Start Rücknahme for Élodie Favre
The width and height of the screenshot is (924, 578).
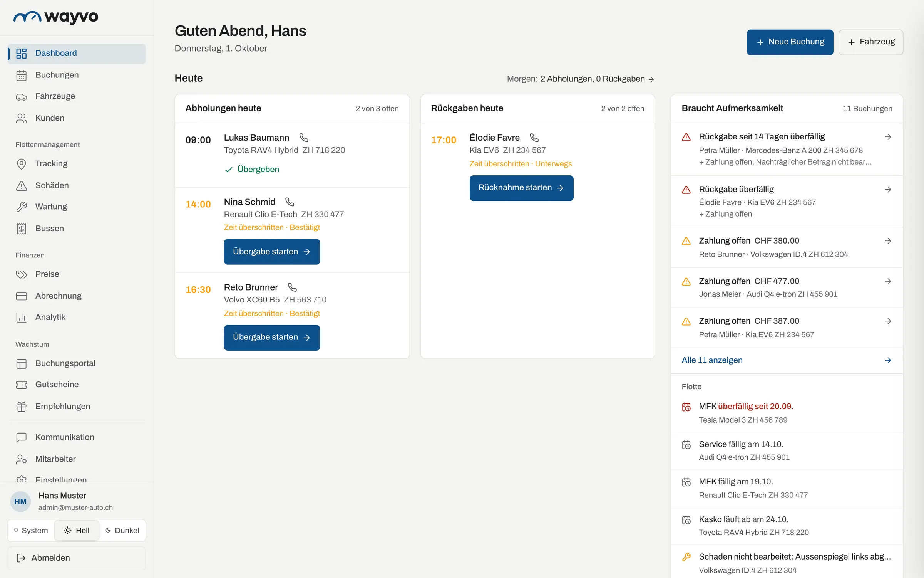click(x=521, y=188)
